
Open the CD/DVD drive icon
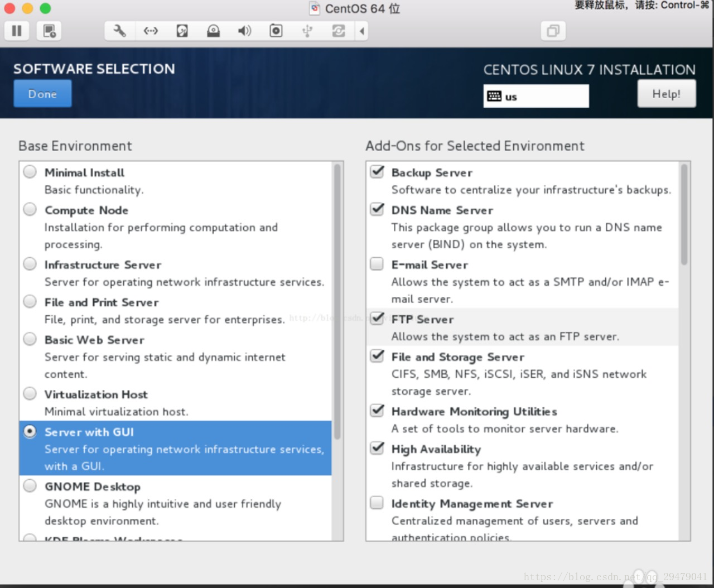213,31
